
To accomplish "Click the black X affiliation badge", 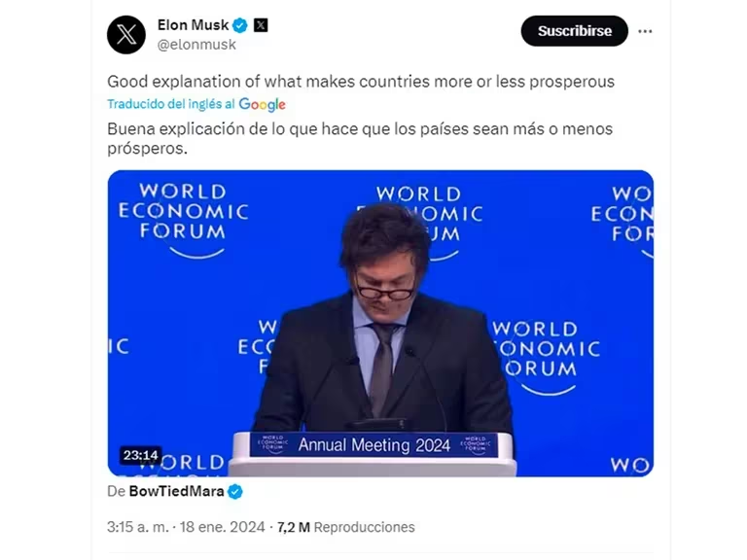I will click(261, 24).
